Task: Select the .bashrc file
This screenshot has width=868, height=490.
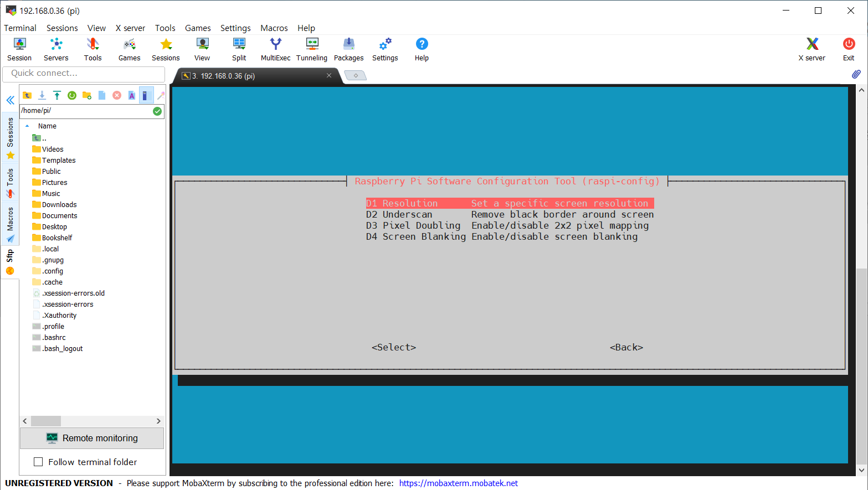Action: pos(49,338)
